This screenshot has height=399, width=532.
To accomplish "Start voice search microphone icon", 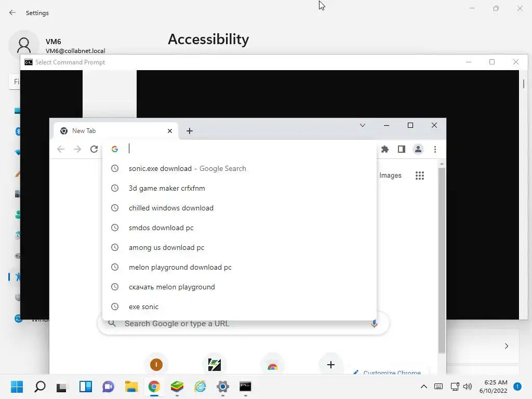I will tap(374, 324).
